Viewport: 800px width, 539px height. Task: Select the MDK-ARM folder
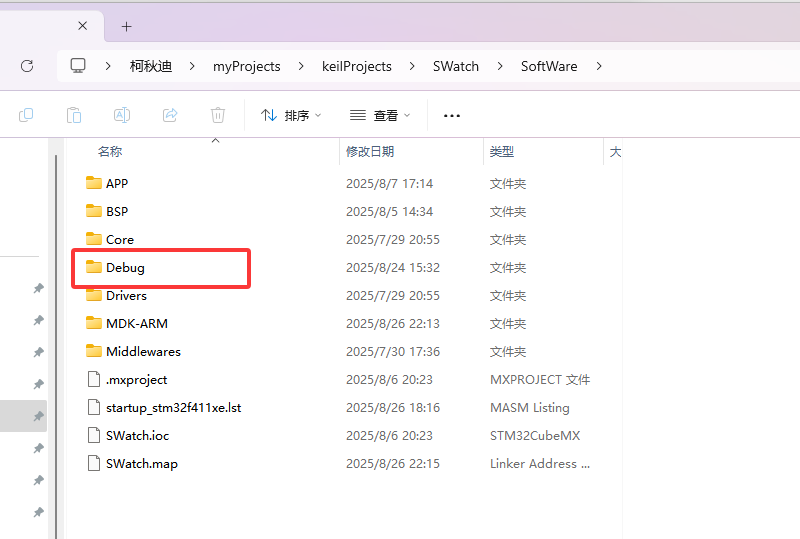pos(137,324)
